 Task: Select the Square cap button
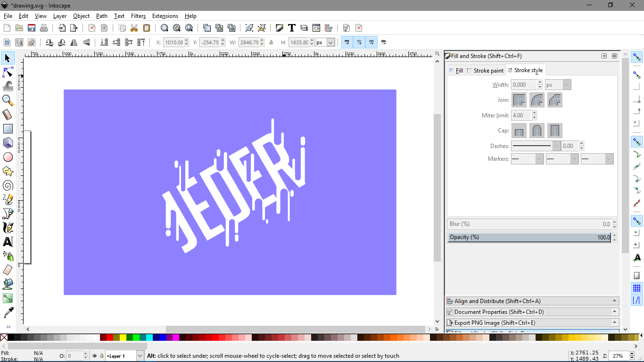tap(555, 131)
